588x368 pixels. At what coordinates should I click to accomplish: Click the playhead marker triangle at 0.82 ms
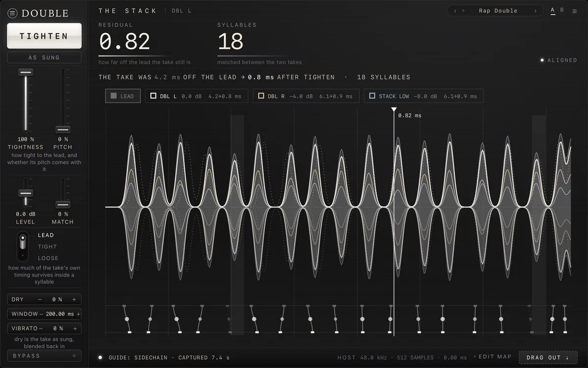pos(393,110)
